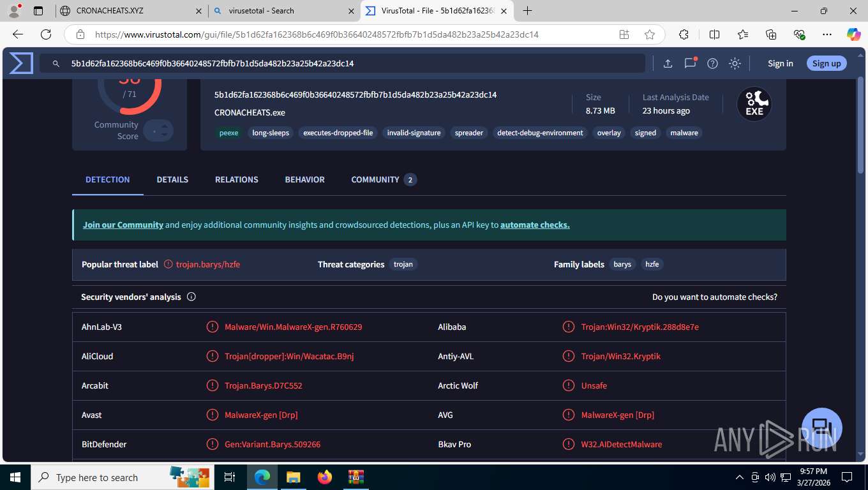This screenshot has width=868, height=490.
Task: Open Settings and more ellipsis menu
Action: [827, 34]
